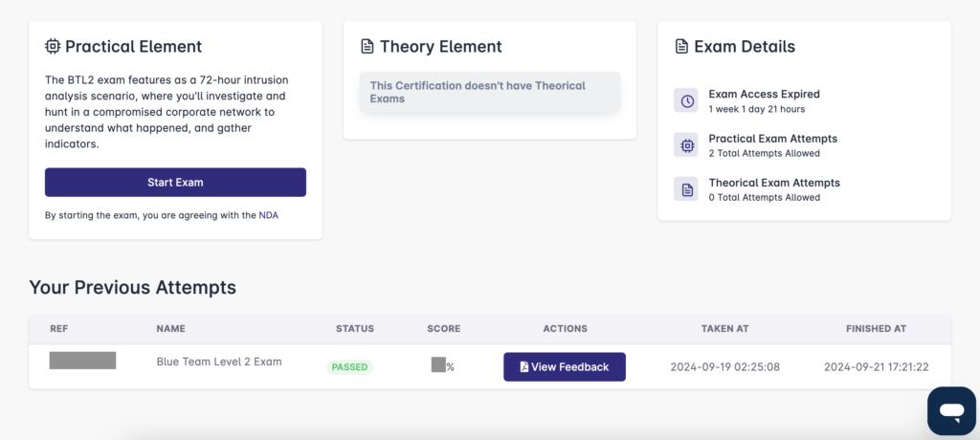Click the FINISHED AT column header

point(877,329)
